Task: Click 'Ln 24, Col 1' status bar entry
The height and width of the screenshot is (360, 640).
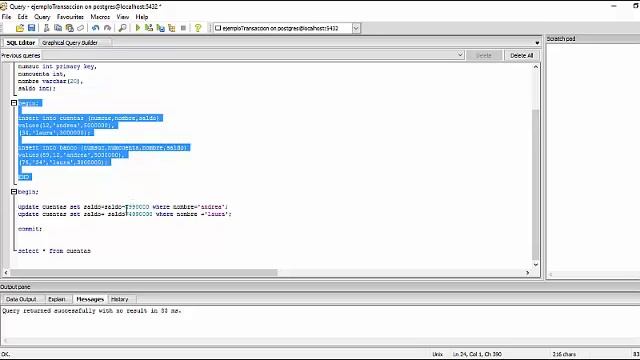Action: (x=477, y=354)
